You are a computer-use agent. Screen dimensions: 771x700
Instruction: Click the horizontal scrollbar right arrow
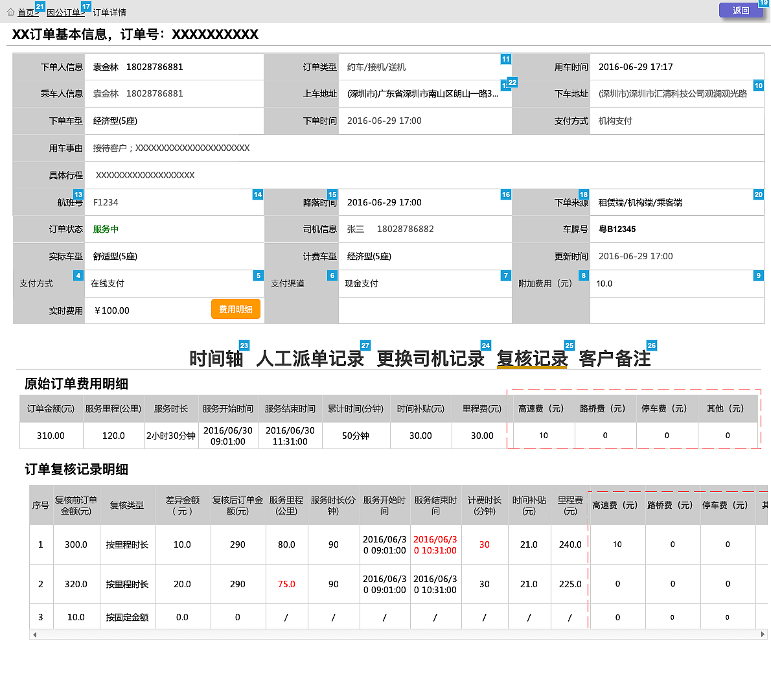point(763,635)
